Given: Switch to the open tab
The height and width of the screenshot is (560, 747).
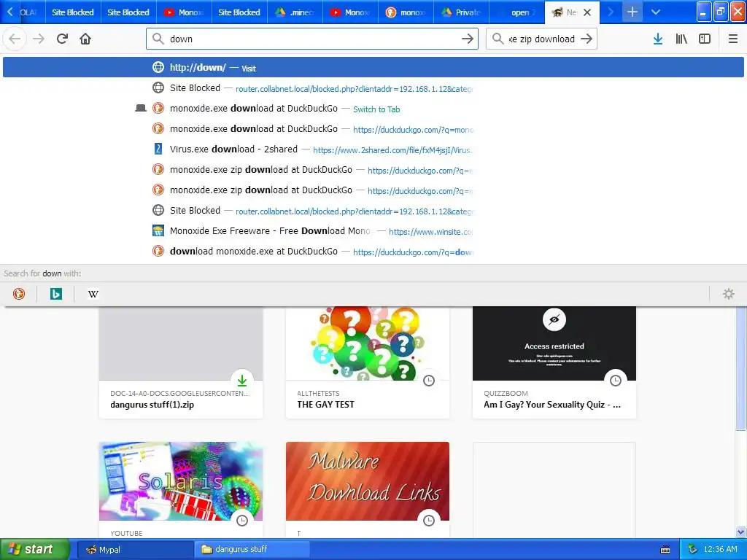Looking at the screenshot, I should pos(517,12).
